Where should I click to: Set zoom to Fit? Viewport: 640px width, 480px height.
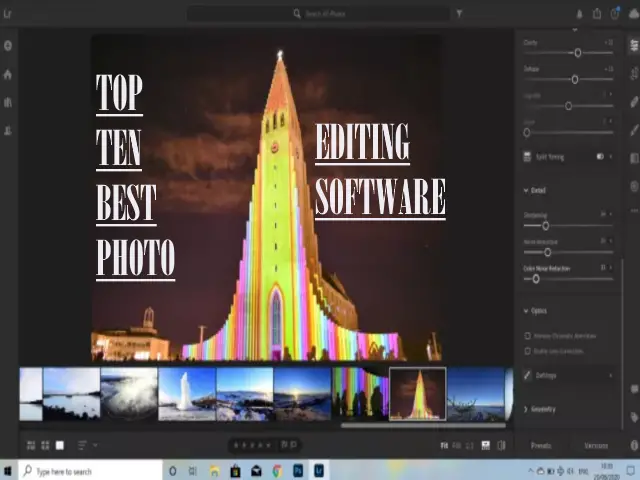(444, 446)
